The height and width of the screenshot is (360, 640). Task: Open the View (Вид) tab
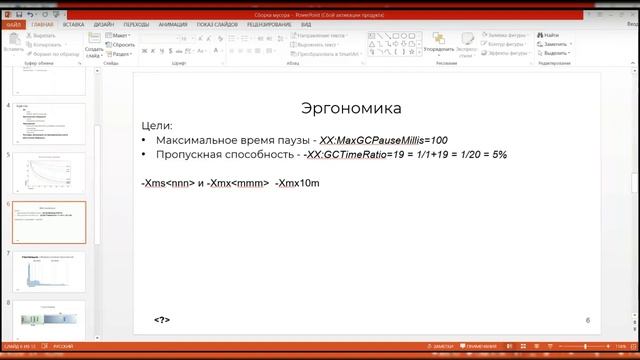306,25
